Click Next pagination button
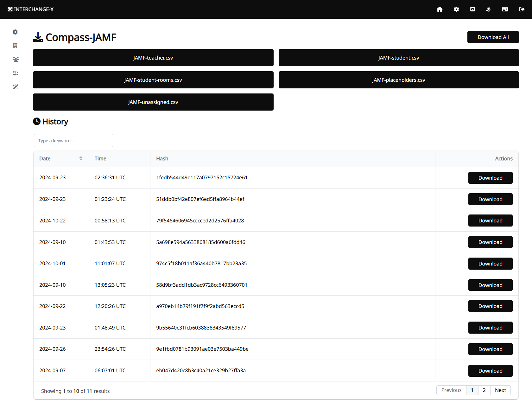This screenshot has width=532, height=403. (x=500, y=390)
